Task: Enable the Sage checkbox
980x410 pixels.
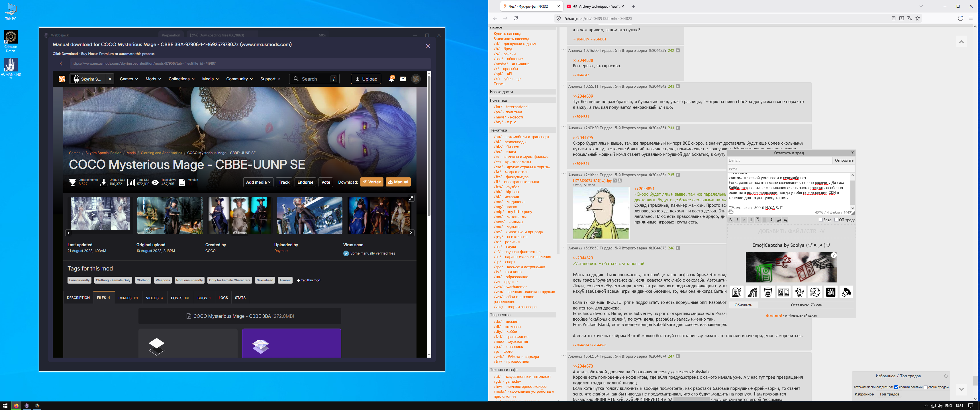Action: (x=820, y=220)
